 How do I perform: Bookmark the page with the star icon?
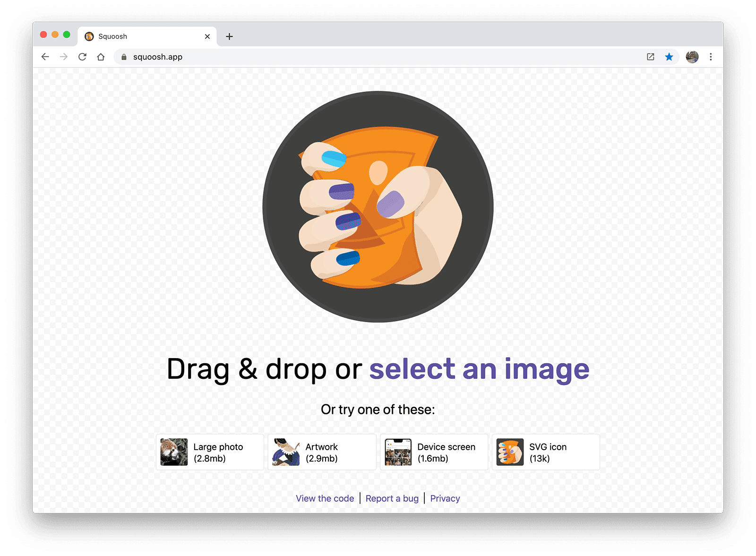point(670,57)
